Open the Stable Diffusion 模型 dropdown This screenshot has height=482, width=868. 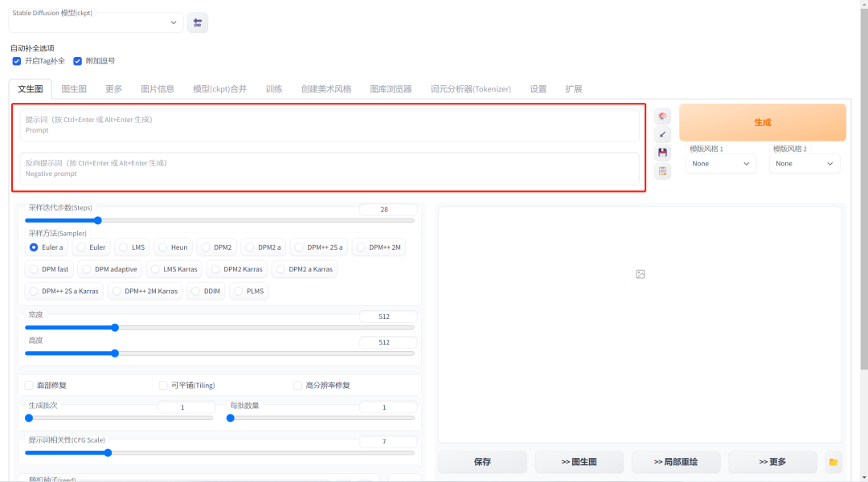click(95, 22)
